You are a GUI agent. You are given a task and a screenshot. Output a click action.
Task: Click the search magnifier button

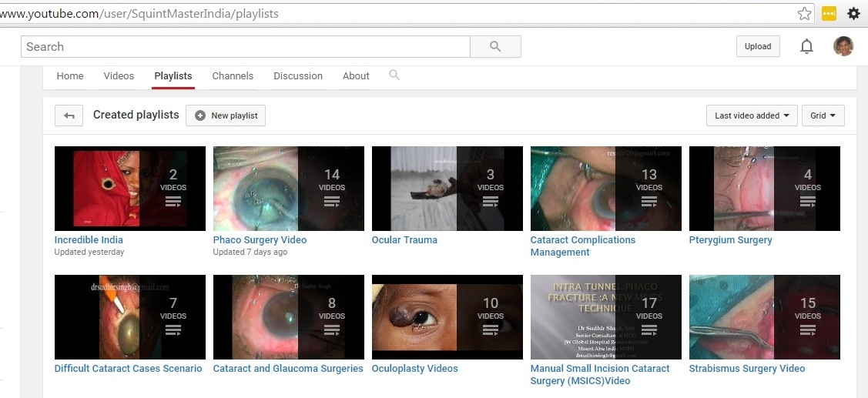point(495,46)
